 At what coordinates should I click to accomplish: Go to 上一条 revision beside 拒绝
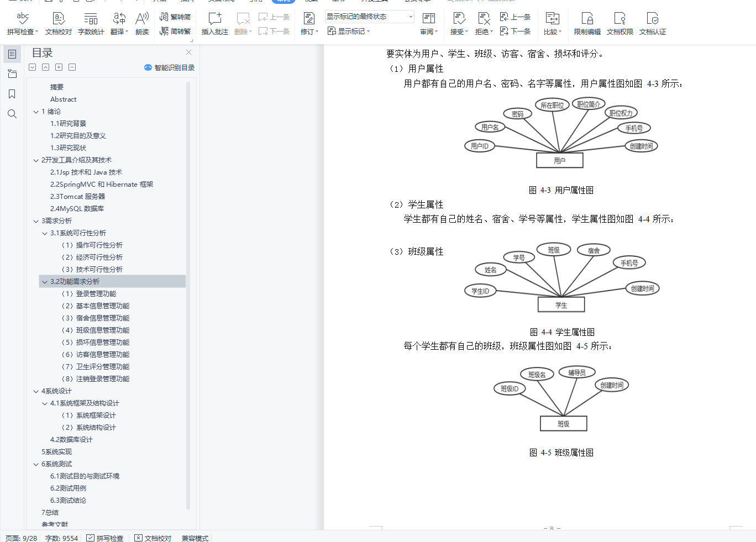coord(515,17)
